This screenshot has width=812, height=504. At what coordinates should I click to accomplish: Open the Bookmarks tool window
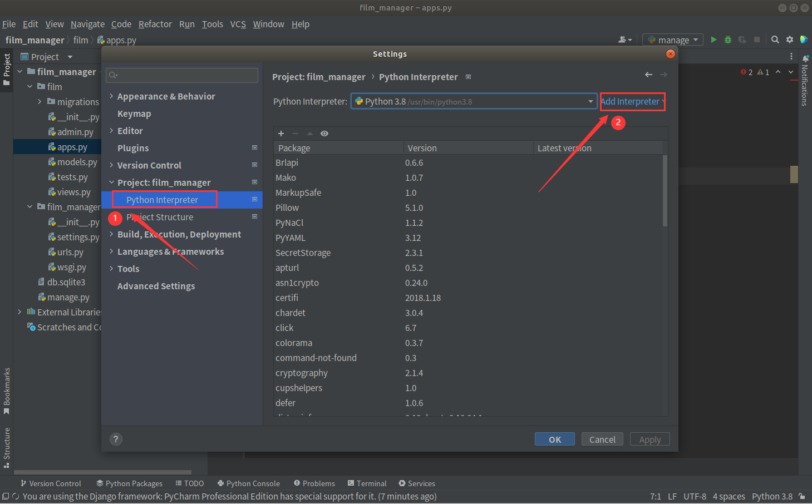click(x=7, y=391)
